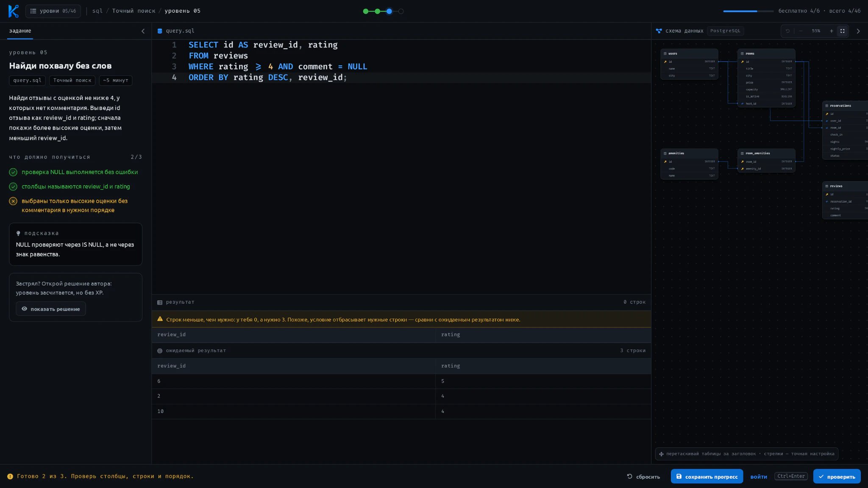
Task: Click the database icon by query.sql
Action: coord(160,31)
